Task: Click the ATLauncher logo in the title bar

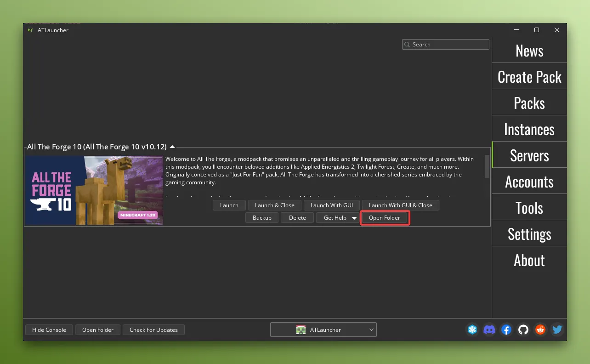Action: pyautogui.click(x=30, y=30)
